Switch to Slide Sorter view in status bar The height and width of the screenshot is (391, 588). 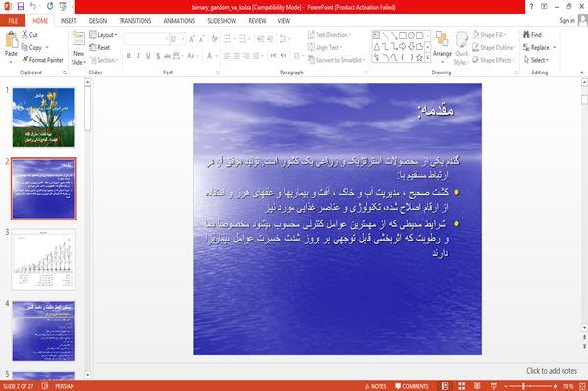[462, 386]
